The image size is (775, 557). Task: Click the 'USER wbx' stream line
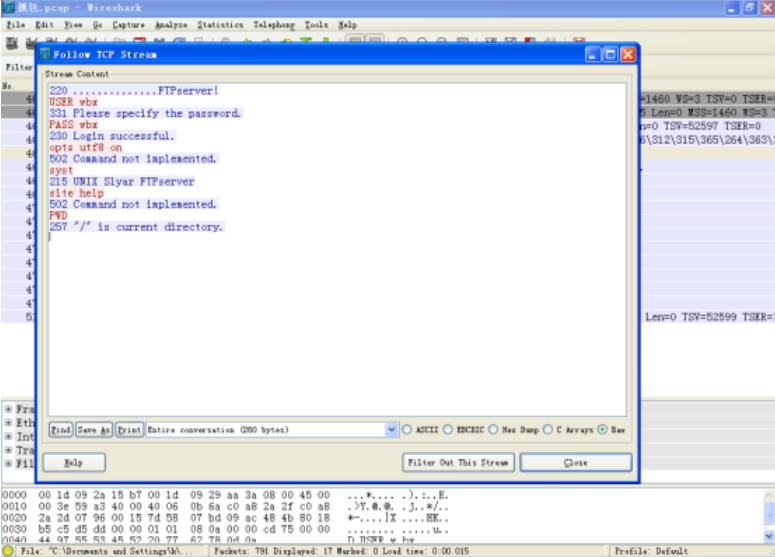73,102
